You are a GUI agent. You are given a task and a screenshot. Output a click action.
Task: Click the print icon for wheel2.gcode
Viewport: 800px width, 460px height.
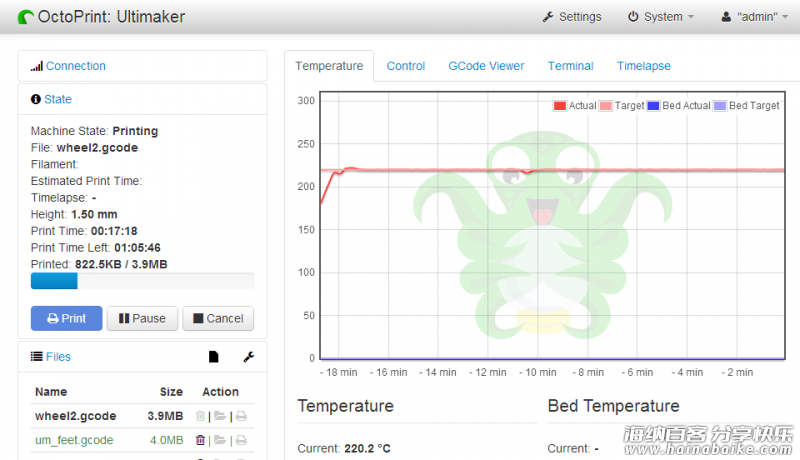241,416
